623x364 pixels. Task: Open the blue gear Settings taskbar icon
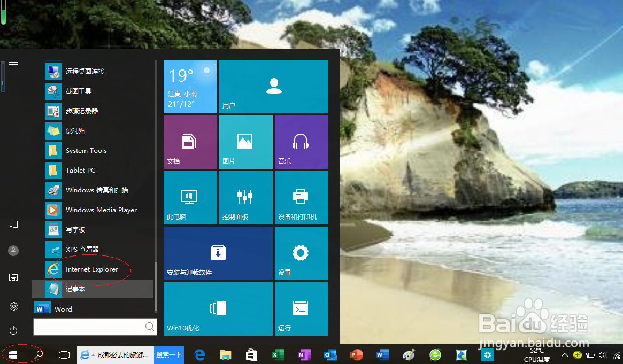tap(488, 355)
